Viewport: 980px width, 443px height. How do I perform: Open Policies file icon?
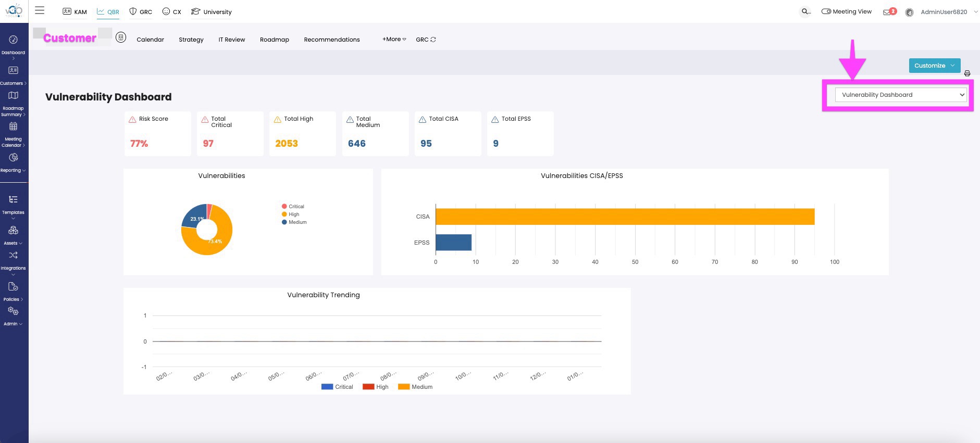point(14,286)
